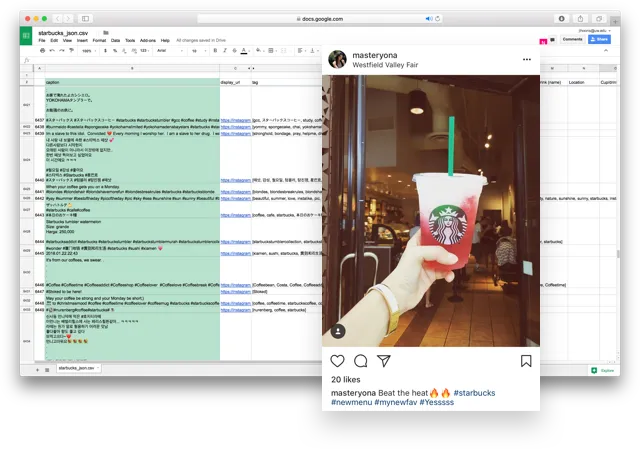Click the comment bubble on Instagram post

pos(360,361)
